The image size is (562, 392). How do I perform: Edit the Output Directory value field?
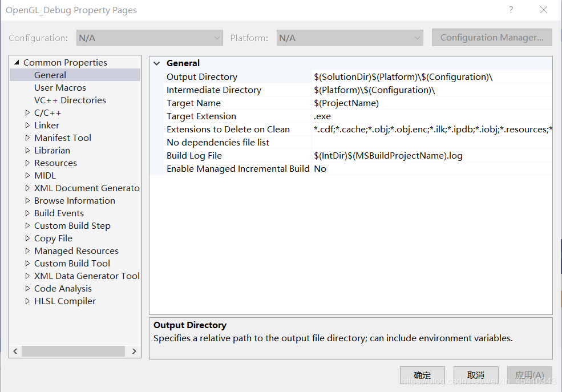tap(432, 76)
